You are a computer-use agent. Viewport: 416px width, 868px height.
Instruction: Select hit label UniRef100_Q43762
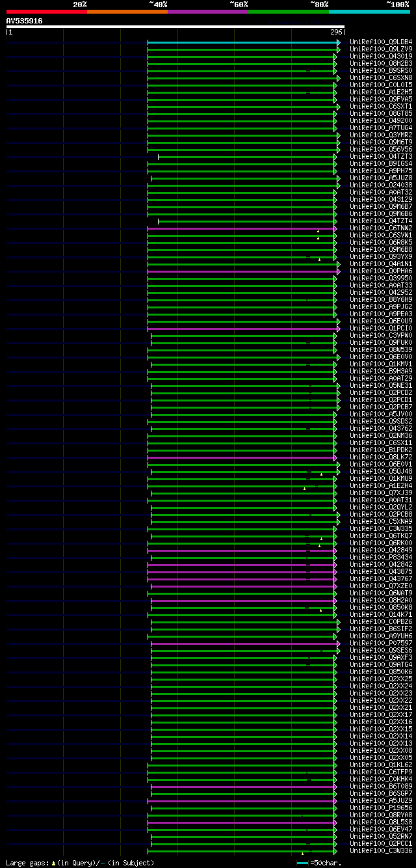click(381, 429)
